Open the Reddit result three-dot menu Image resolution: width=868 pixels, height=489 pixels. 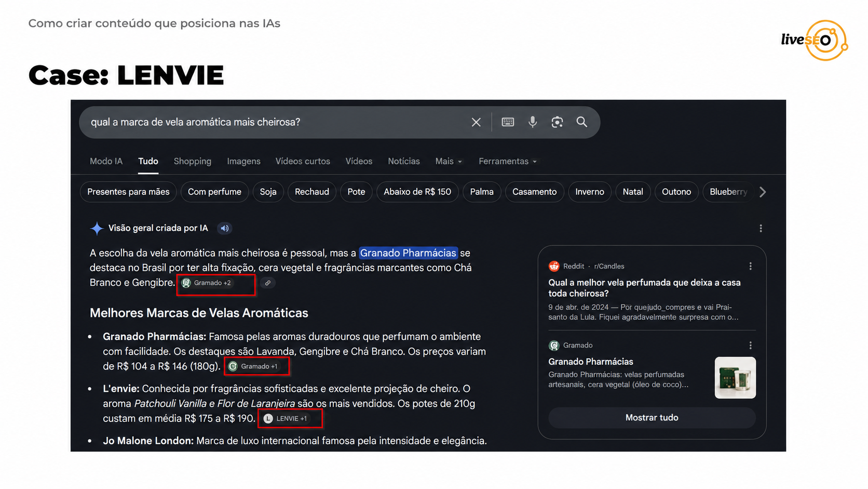[750, 266]
